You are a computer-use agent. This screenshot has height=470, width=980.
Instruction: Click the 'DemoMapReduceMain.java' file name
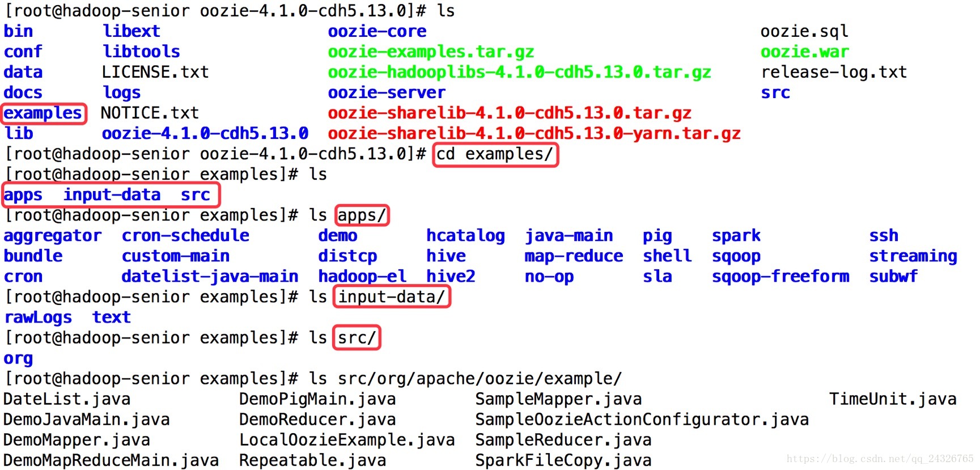pos(111,460)
